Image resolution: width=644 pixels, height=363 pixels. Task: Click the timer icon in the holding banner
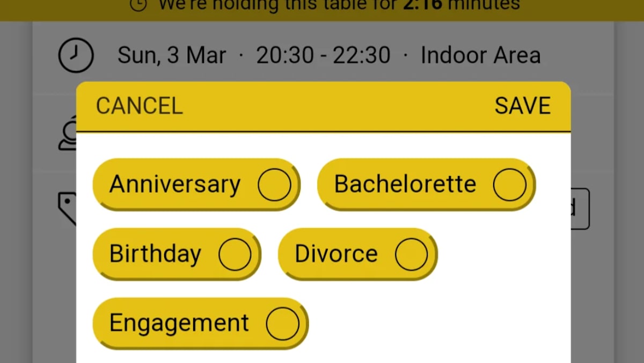139,4
